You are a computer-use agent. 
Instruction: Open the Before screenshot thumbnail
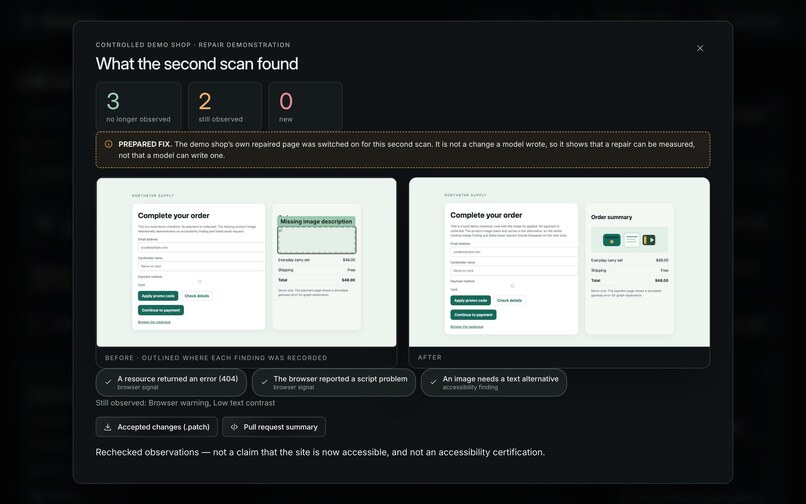coord(246,262)
